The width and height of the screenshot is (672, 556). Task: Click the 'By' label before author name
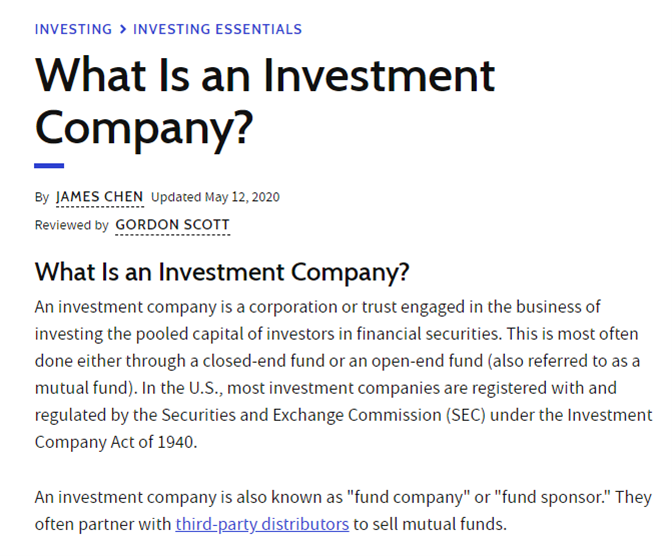click(x=42, y=197)
